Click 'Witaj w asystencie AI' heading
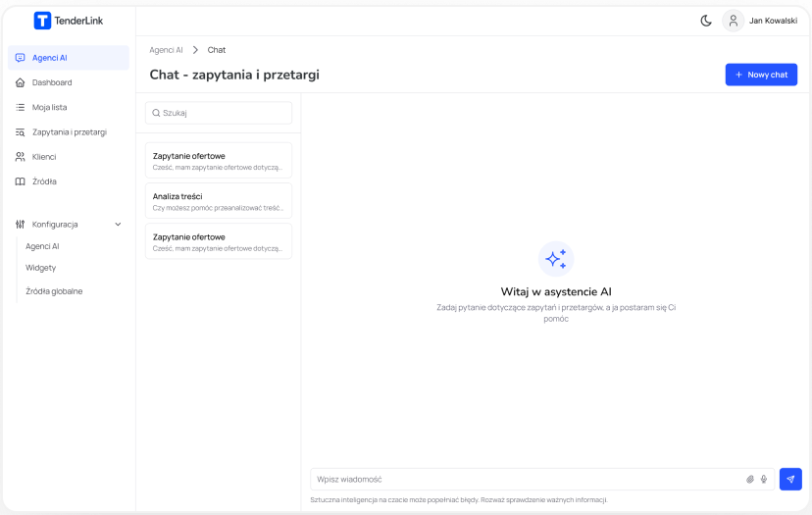The image size is (812, 515). [x=556, y=291]
